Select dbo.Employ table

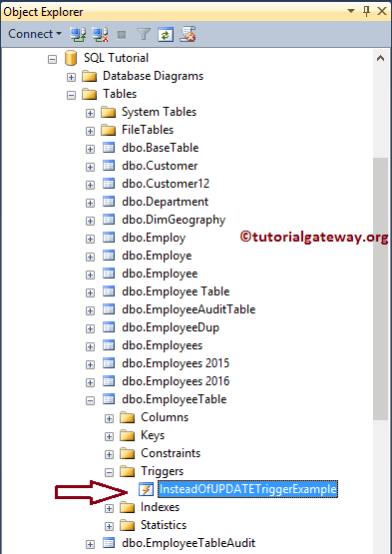pos(154,238)
